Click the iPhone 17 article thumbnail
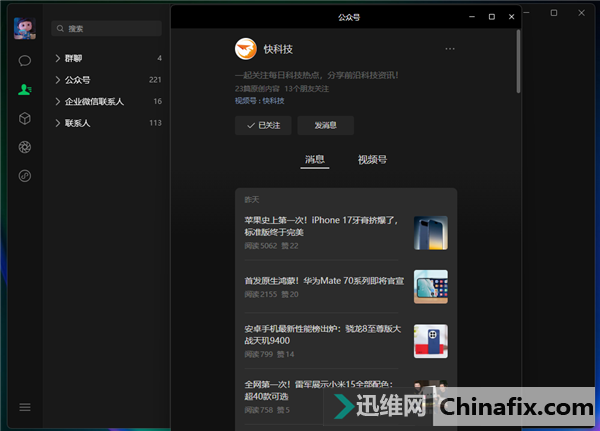 (x=431, y=233)
